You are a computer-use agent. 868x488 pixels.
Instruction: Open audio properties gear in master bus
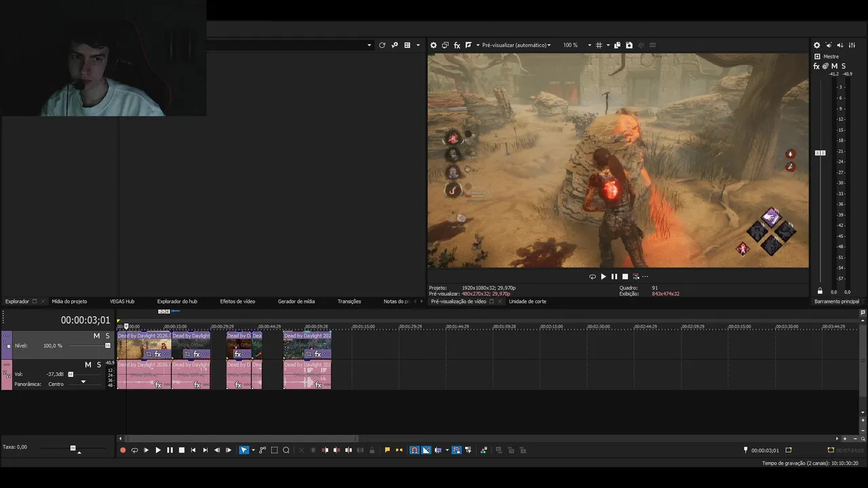tap(816, 45)
